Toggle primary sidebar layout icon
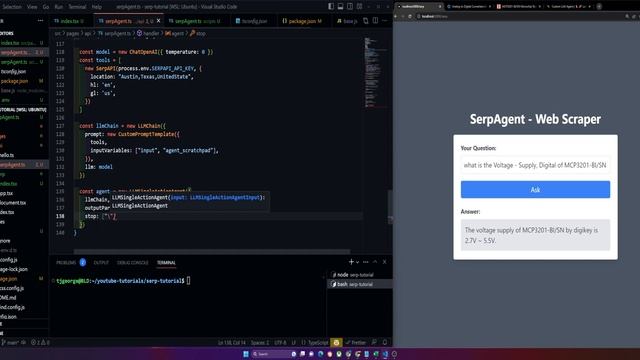Viewport: 640px width, 360px height. (331, 7)
